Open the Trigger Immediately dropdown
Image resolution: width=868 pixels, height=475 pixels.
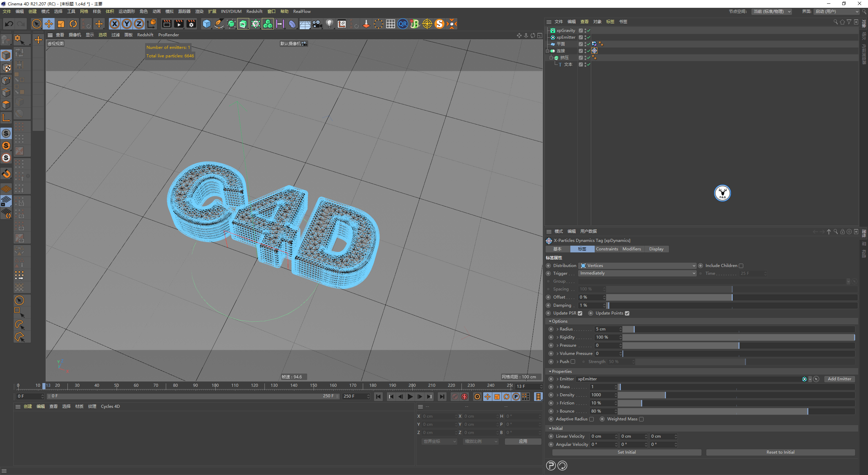click(637, 273)
